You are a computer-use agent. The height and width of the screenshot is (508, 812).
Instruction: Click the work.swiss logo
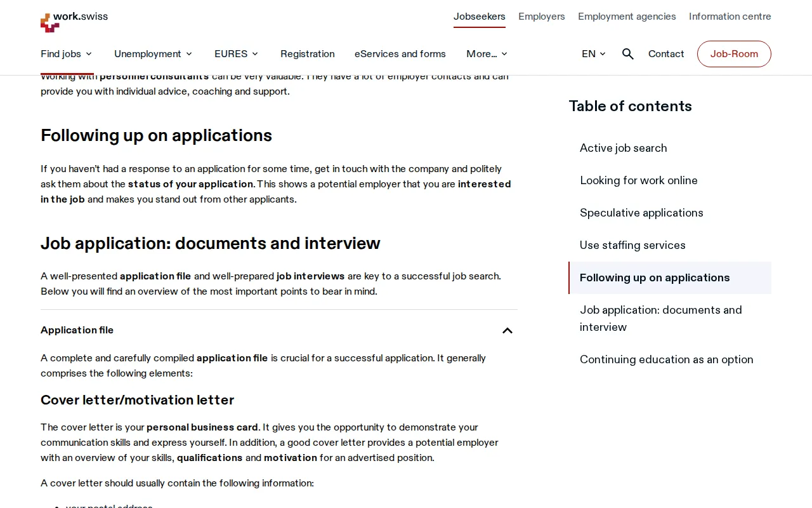(74, 22)
